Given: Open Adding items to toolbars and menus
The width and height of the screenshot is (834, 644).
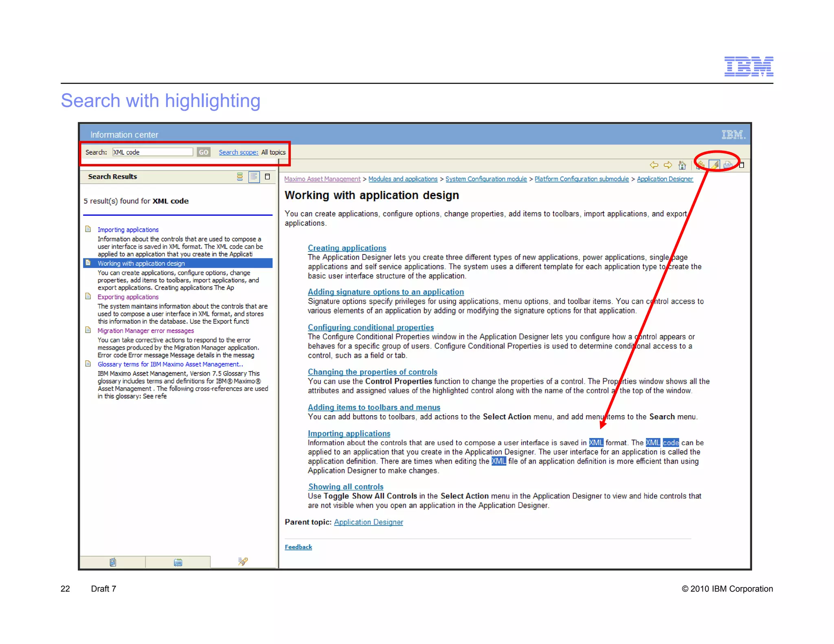Looking at the screenshot, I should pyautogui.click(x=374, y=407).
